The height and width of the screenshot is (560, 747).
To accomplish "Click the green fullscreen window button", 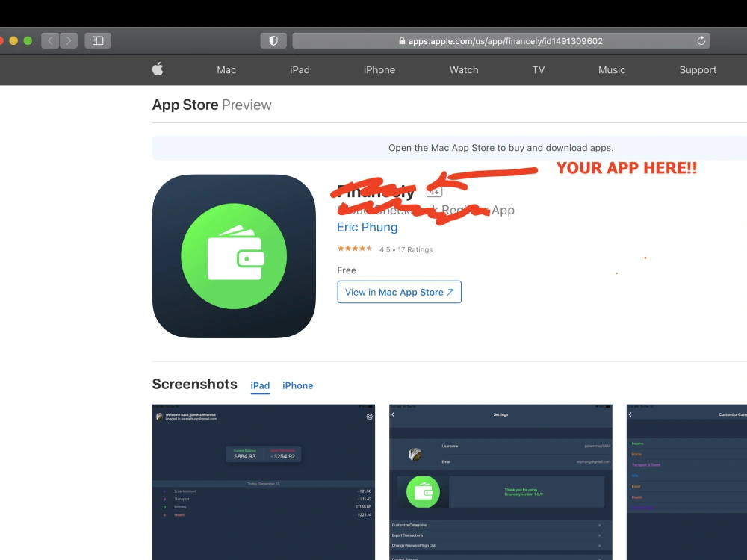I will (28, 40).
